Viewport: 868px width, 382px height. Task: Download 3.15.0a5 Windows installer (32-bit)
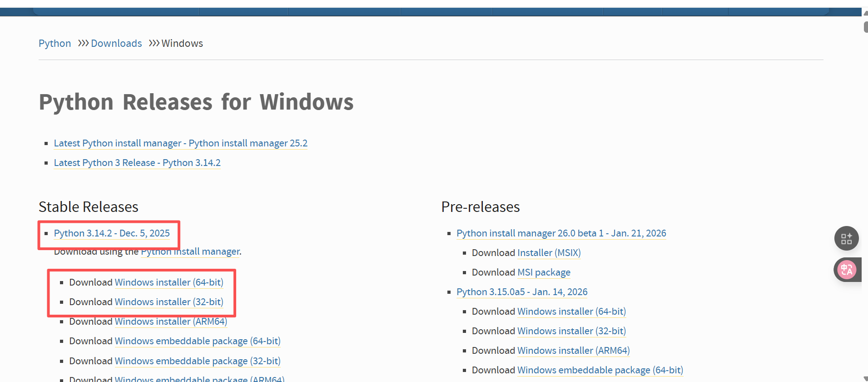coord(571,331)
